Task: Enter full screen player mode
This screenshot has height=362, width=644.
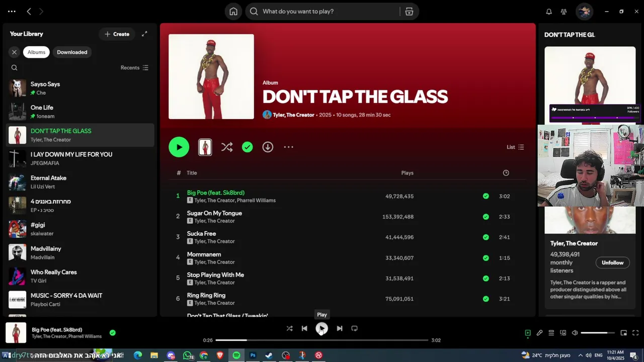Action: tap(635, 333)
